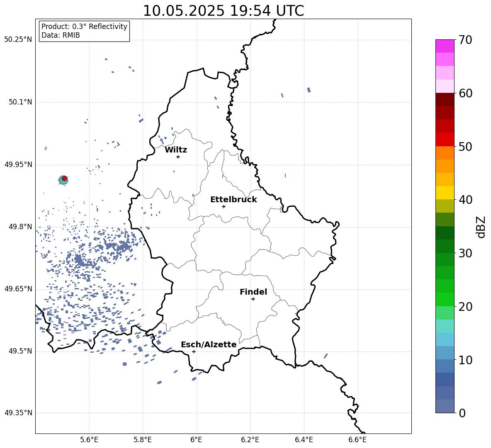This screenshot has height=448, width=491.
Task: Click the 50.1°N latitude label
Action: click(x=20, y=102)
